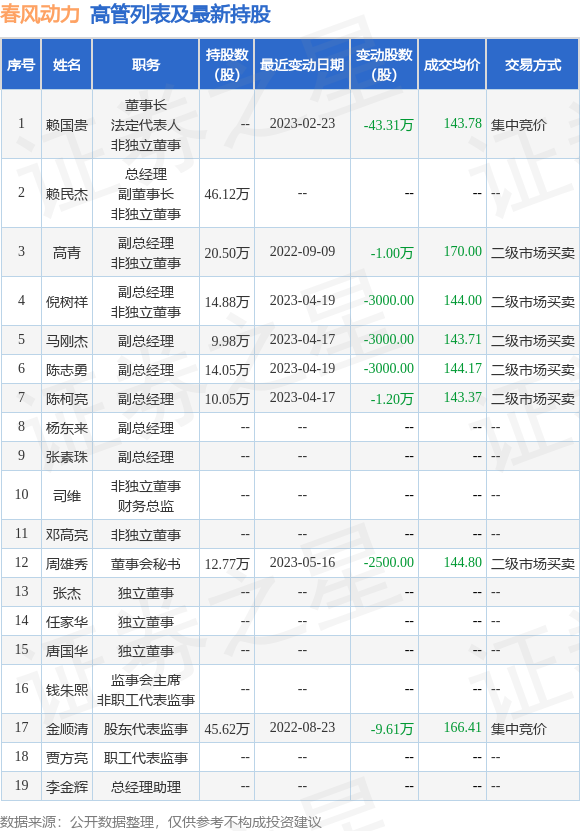
Task: Click the date 2023-05-16
Action: point(302,562)
